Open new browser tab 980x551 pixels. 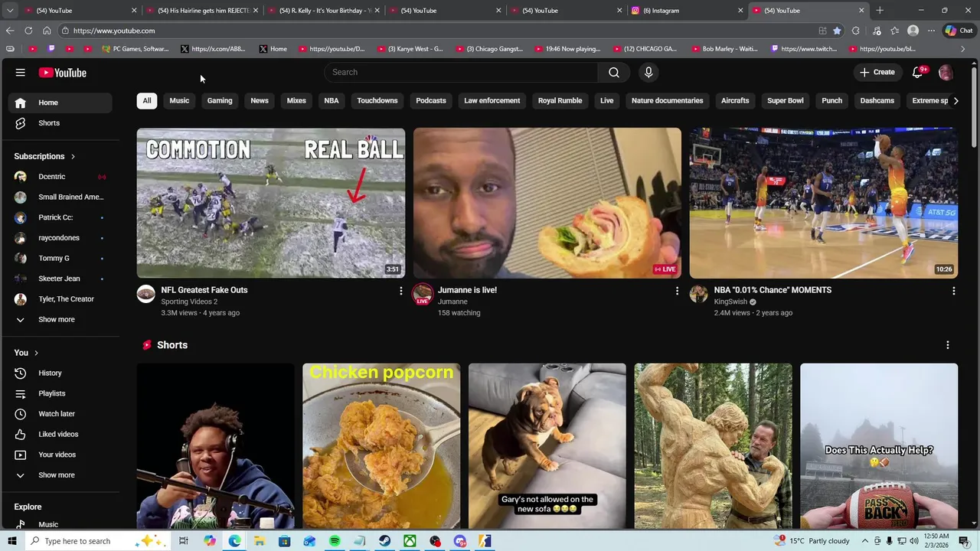coord(880,11)
